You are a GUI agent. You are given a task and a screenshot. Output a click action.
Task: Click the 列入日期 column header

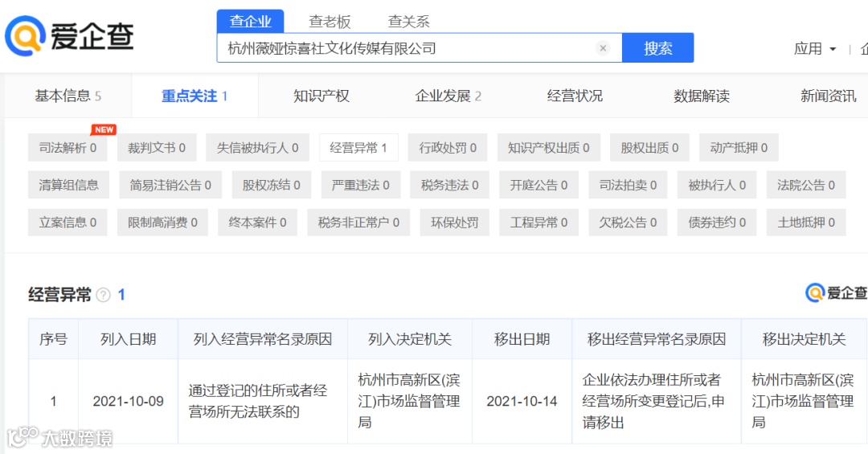click(x=128, y=339)
